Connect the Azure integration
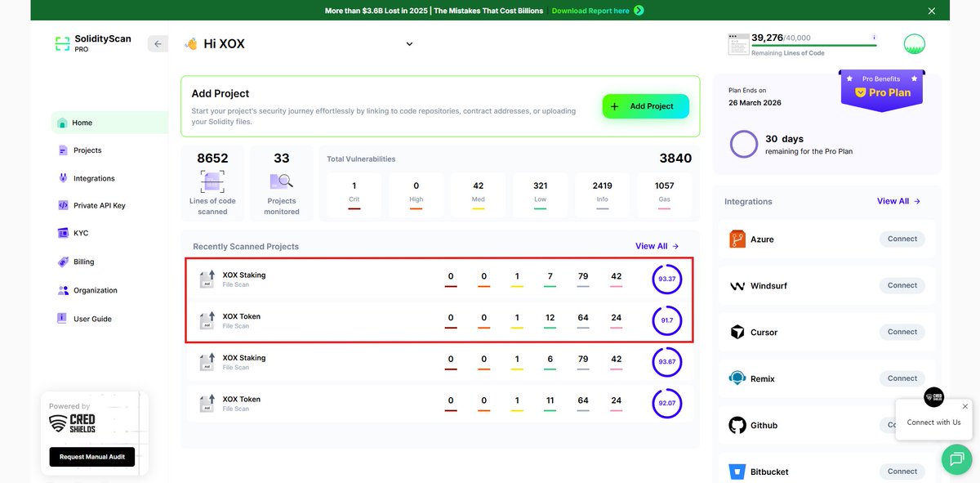This screenshot has width=980, height=483. coord(902,239)
